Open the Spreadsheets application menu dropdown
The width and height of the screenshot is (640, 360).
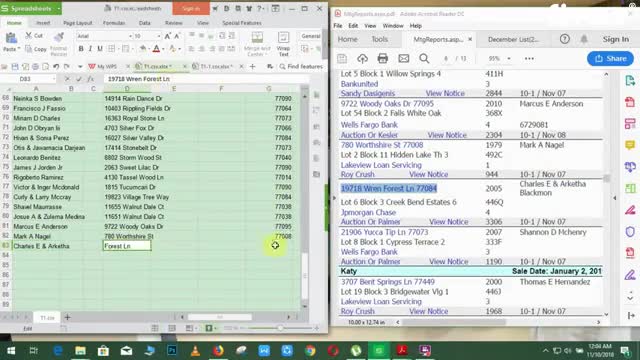point(59,8)
